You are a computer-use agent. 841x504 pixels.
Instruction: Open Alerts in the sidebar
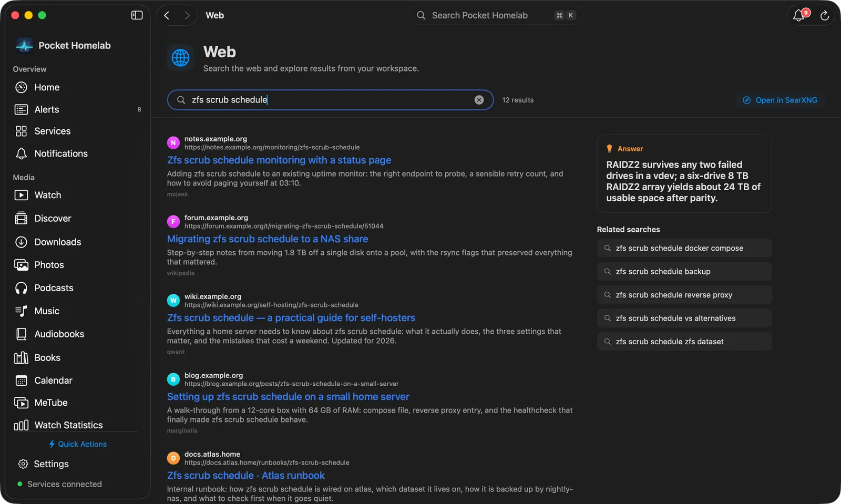point(78,109)
